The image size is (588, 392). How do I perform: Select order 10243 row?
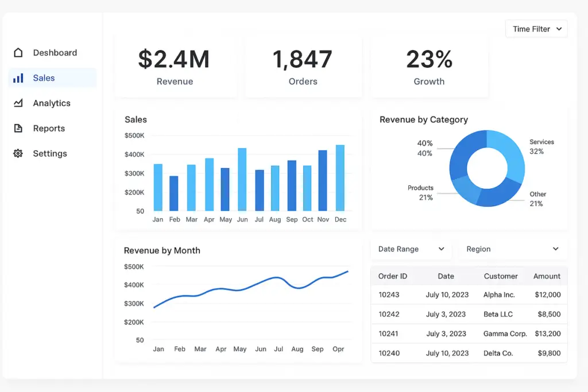(x=469, y=295)
